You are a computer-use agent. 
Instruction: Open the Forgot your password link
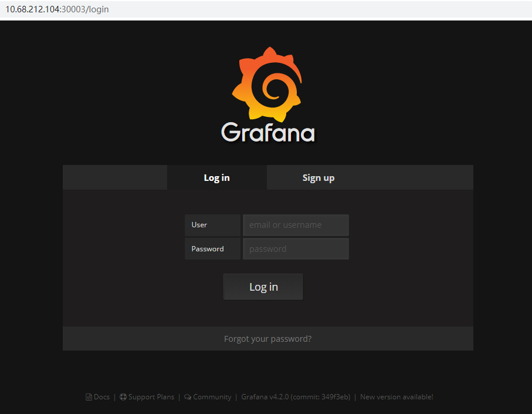coord(267,339)
